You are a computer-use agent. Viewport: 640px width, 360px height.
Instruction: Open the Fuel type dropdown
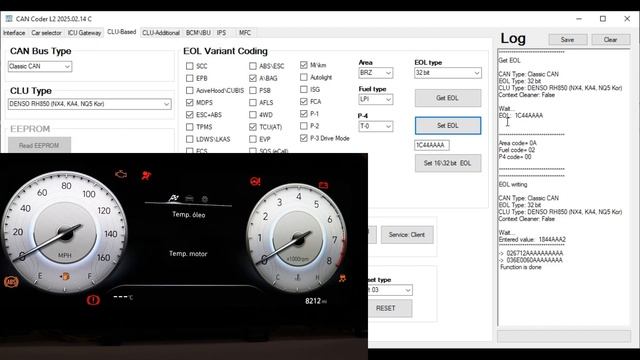376,99
